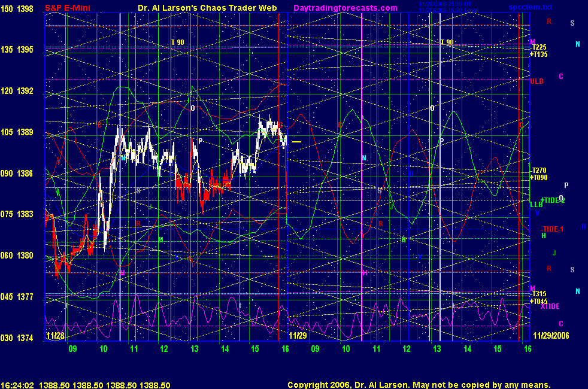The height and width of the screenshot is (389, 588).
Task: Click the red ULB level marker
Action: point(537,81)
